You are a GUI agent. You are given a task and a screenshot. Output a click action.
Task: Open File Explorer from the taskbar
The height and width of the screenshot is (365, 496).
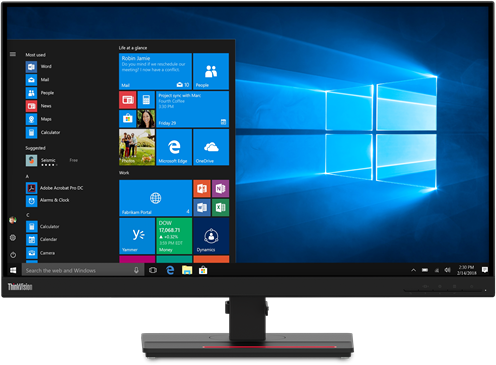tap(187, 270)
